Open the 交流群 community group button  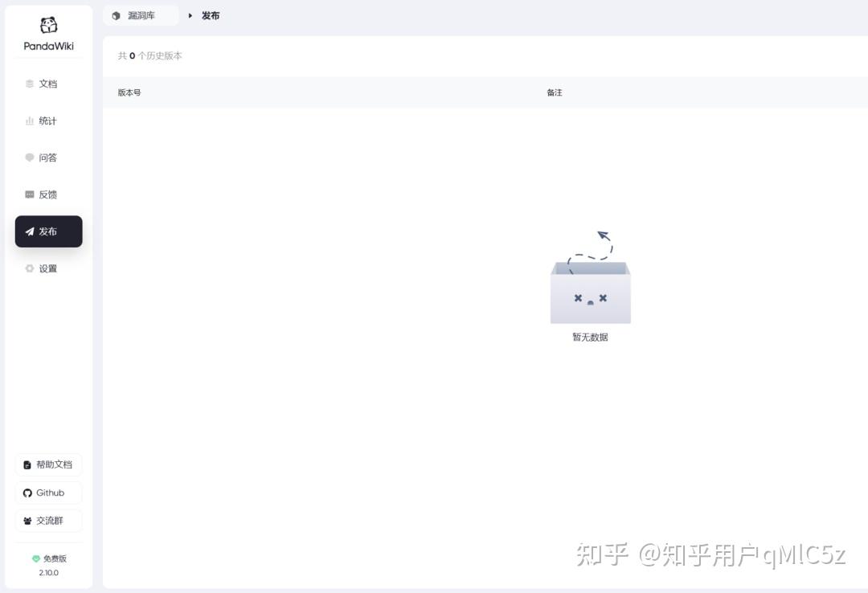(48, 521)
